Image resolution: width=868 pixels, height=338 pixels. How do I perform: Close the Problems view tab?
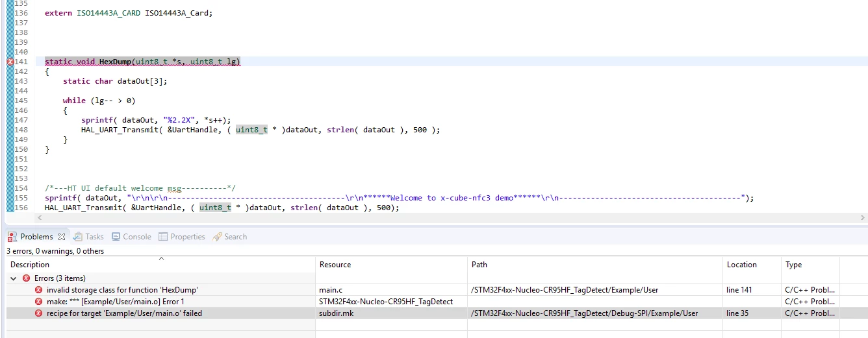(62, 237)
